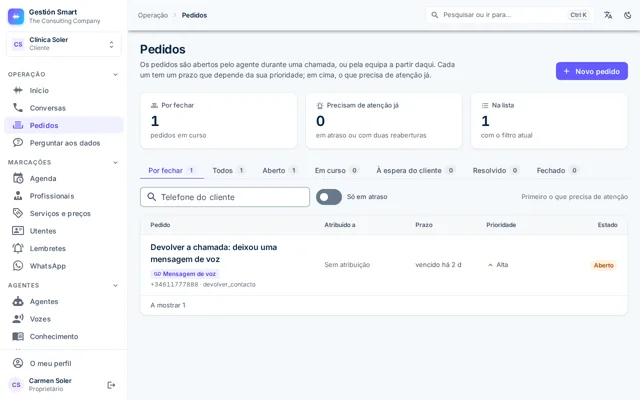Click the Na lista list icon
Viewport: 640px width, 400px height.
click(x=484, y=105)
